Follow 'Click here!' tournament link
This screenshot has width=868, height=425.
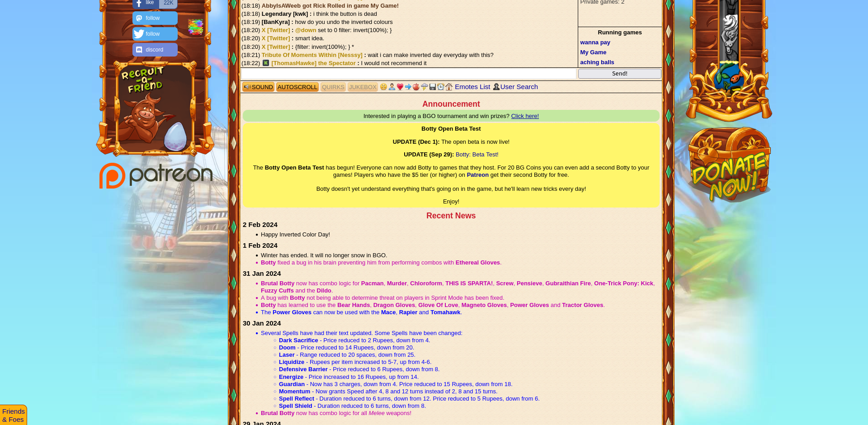coord(525,116)
